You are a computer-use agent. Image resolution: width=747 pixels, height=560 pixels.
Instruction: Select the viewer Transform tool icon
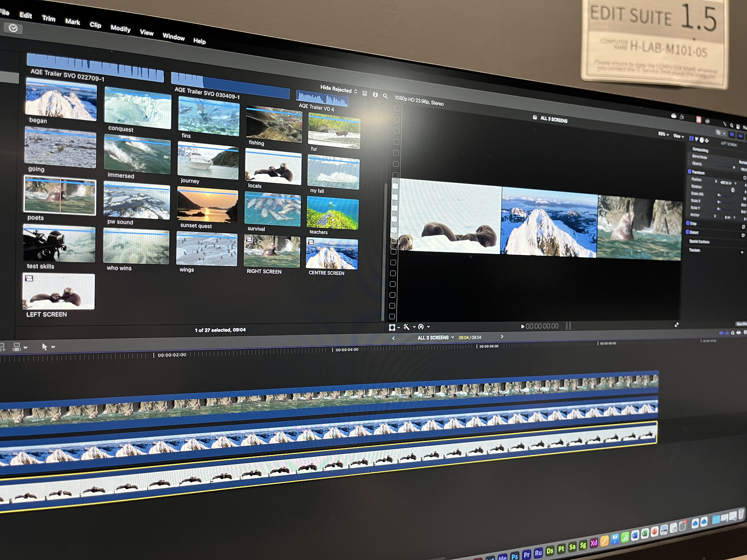tap(392, 327)
